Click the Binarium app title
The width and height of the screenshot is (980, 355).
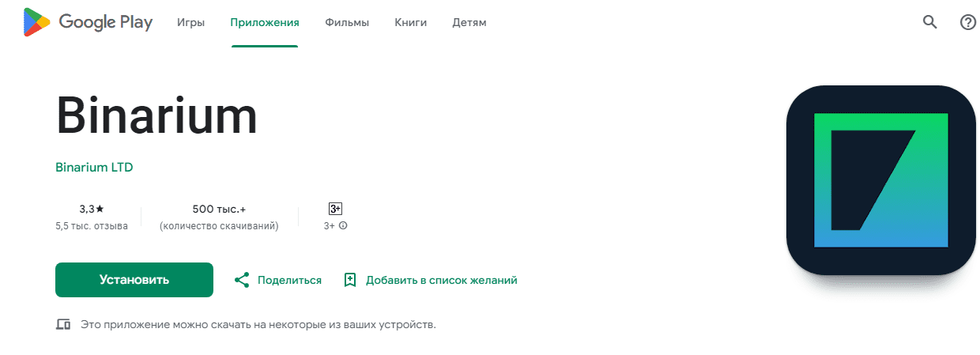tap(156, 116)
